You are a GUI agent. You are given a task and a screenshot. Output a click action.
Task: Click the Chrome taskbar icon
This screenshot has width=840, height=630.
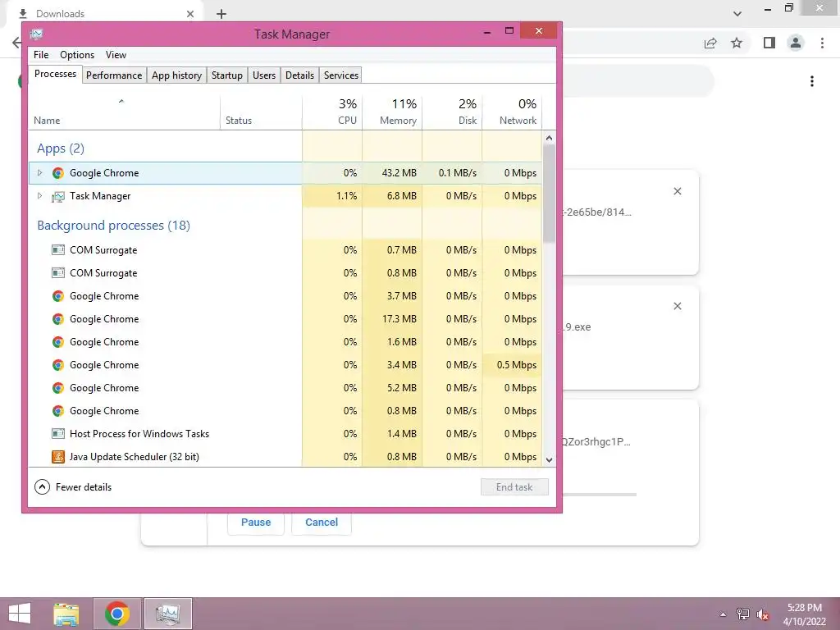(x=117, y=614)
